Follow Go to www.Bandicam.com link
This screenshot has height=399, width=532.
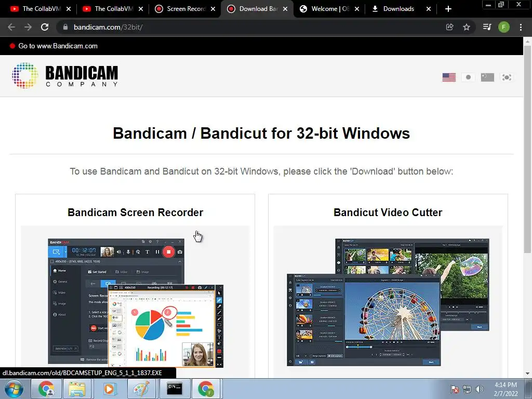tap(58, 46)
